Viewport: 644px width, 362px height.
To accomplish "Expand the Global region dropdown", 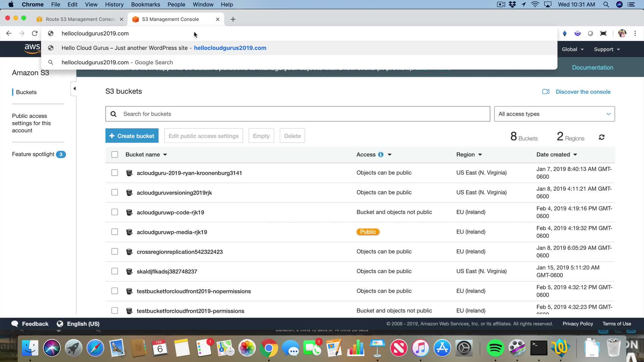I will 573,49.
